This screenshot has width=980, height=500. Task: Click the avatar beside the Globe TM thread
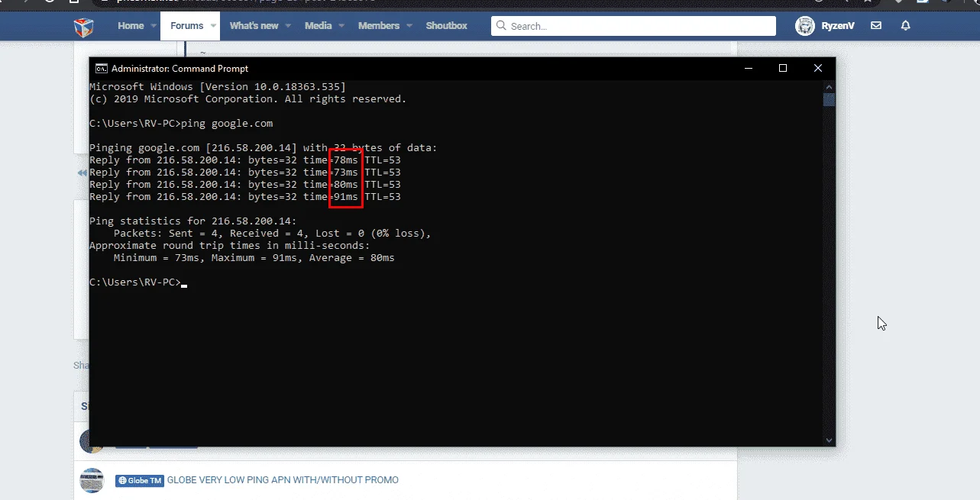92,480
